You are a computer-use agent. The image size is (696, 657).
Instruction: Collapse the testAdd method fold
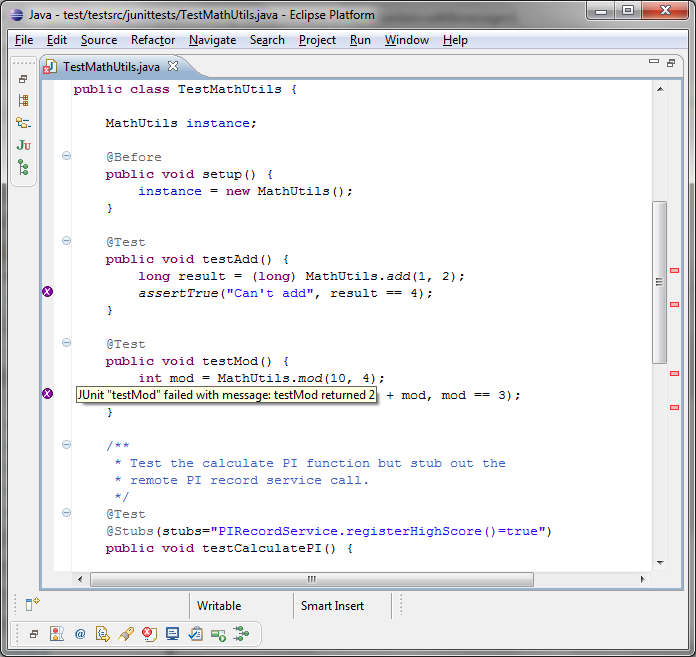[66, 241]
